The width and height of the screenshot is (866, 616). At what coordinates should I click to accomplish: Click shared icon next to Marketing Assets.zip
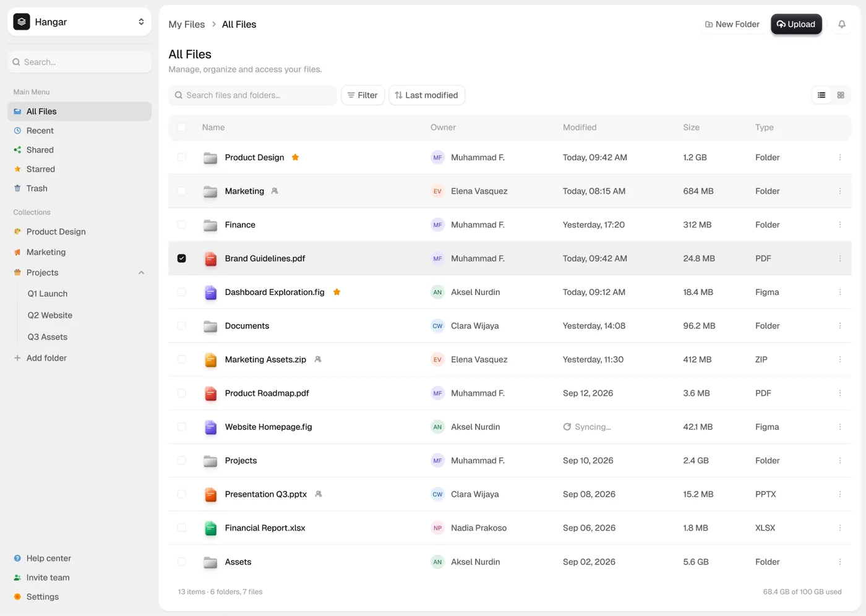317,359
